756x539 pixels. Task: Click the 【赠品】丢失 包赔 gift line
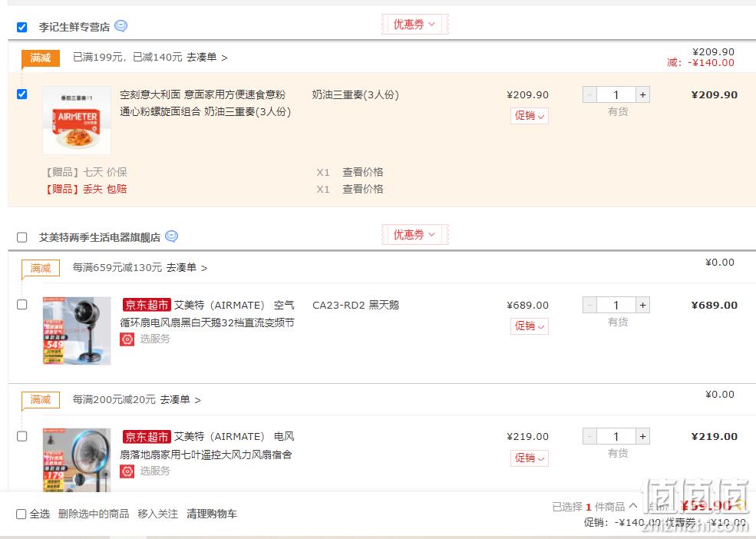point(86,189)
